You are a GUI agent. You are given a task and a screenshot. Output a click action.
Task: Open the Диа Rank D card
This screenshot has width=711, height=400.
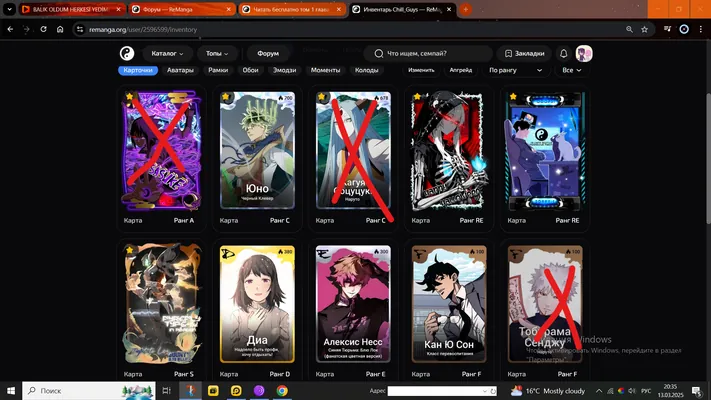[257, 304]
